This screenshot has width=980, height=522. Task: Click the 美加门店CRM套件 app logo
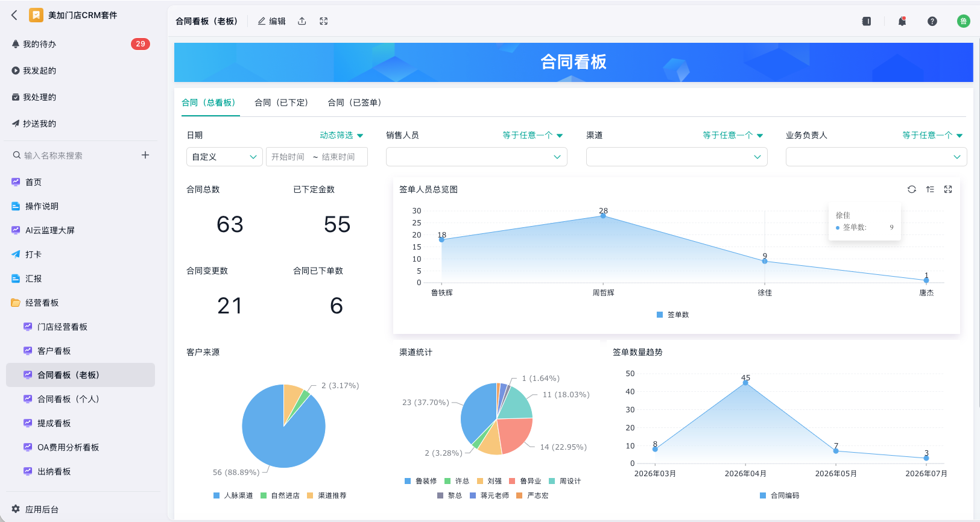coord(36,15)
